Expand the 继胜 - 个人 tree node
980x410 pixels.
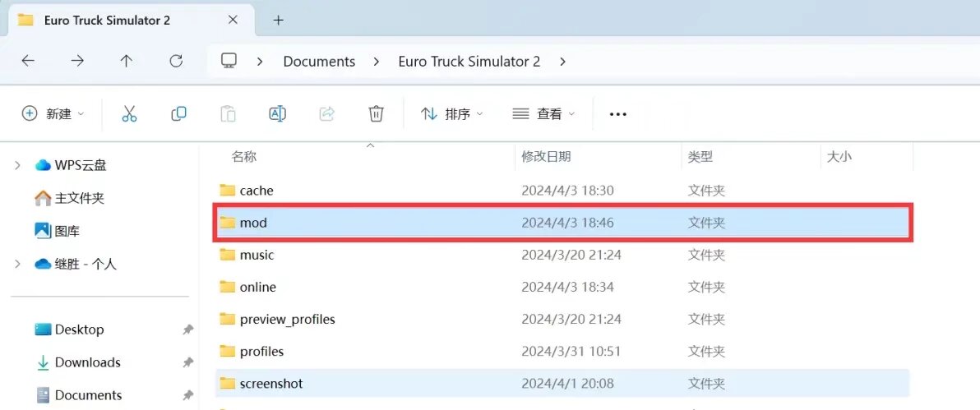click(17, 264)
